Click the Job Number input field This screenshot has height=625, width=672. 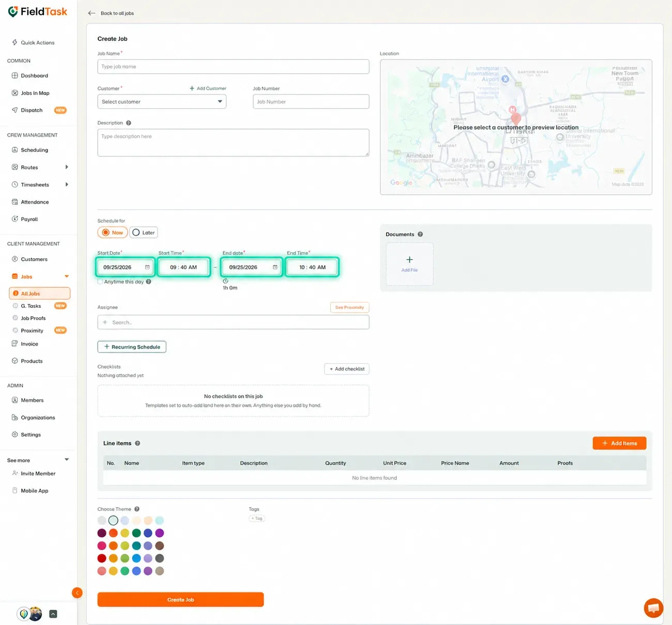click(311, 102)
